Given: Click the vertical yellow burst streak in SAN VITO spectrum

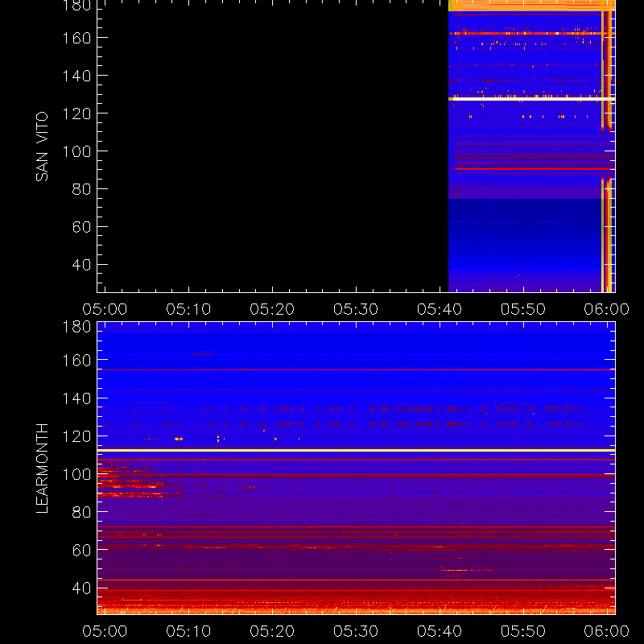Looking at the screenshot, I should tap(602, 148).
